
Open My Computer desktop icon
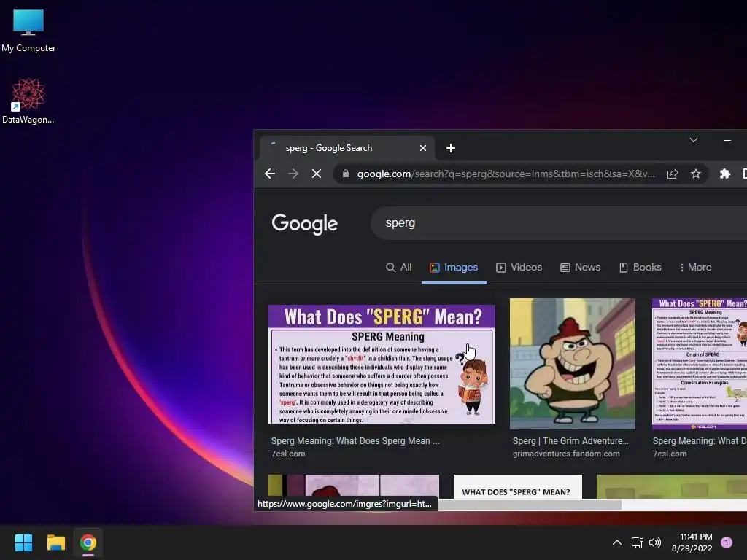(x=28, y=30)
